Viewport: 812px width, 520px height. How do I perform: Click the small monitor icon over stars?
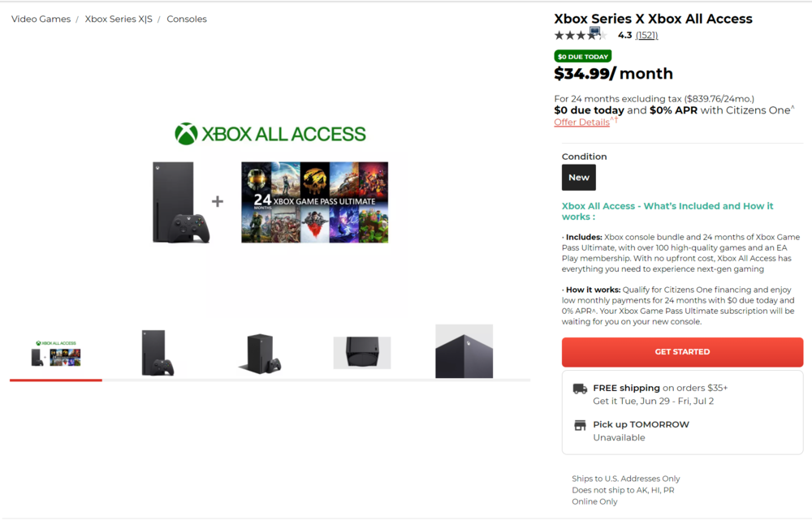click(x=595, y=32)
